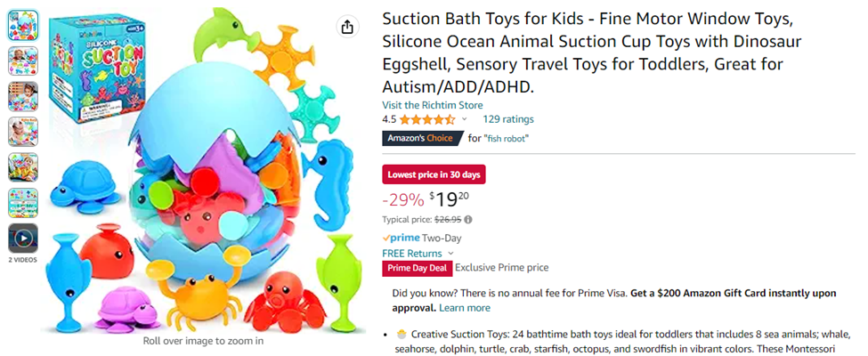Click the Lowest price in 30 days badge

tap(434, 174)
